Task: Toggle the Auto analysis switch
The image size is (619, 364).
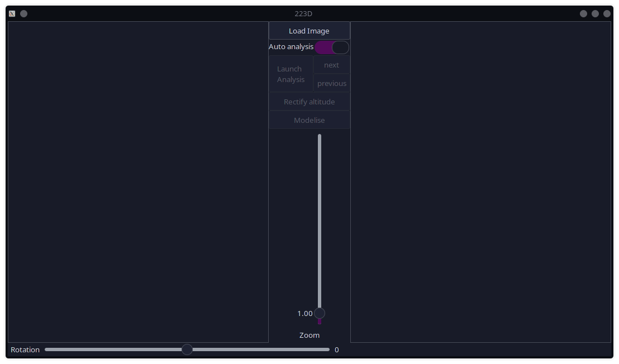Action: tap(332, 47)
